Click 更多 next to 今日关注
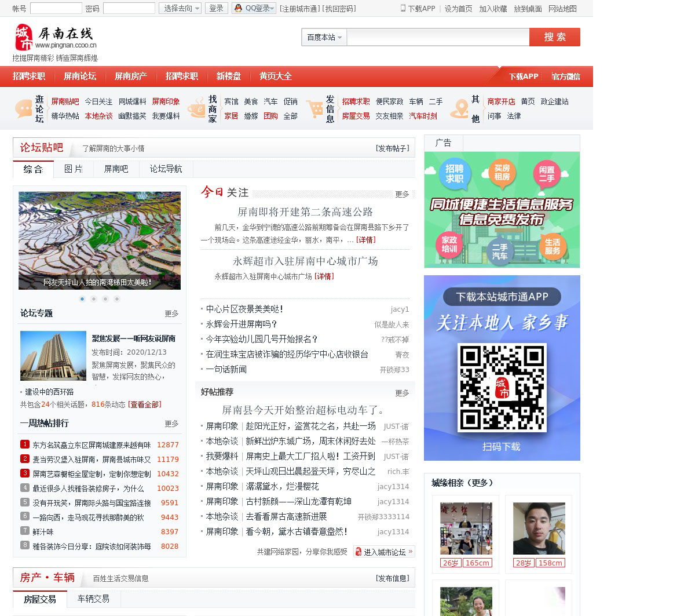The height and width of the screenshot is (616, 695). (402, 194)
